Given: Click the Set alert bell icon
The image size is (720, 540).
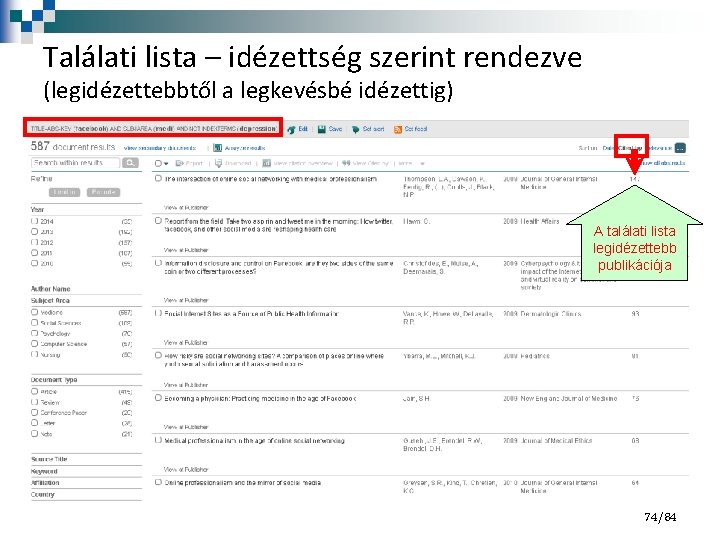Looking at the screenshot, I should (355, 129).
